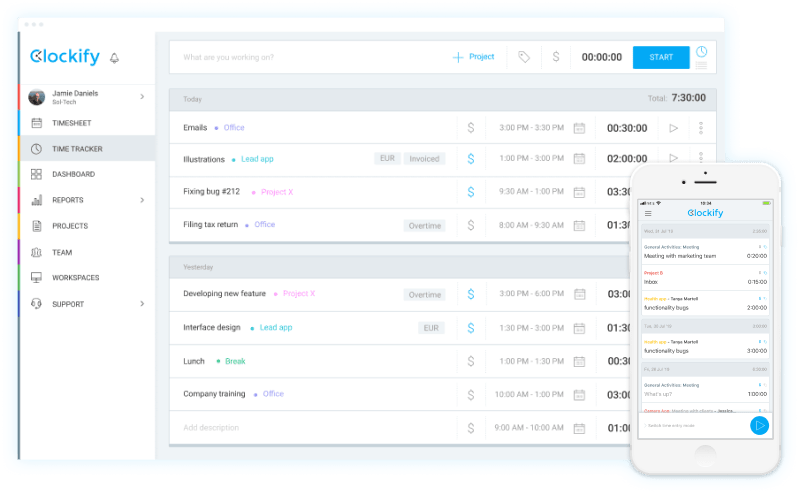Screen dimensions: 800x493
Task: Open calendar for Emails entry
Action: click(579, 128)
